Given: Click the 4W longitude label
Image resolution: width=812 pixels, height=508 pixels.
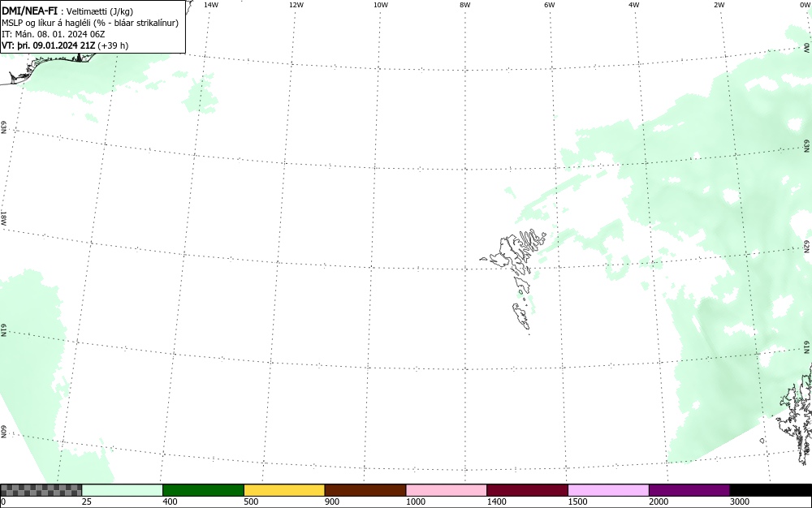Looking at the screenshot, I should point(634,5).
